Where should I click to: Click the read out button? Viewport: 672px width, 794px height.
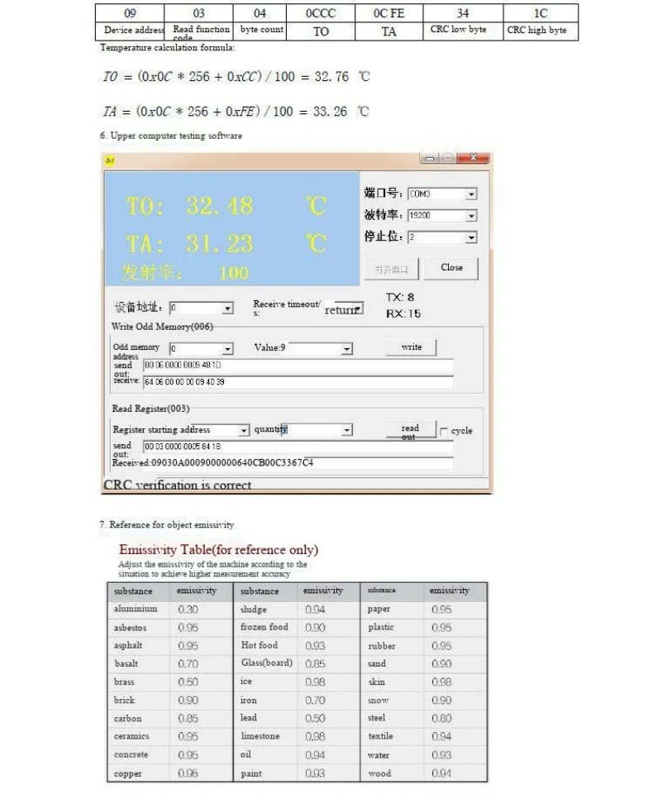[x=410, y=430]
